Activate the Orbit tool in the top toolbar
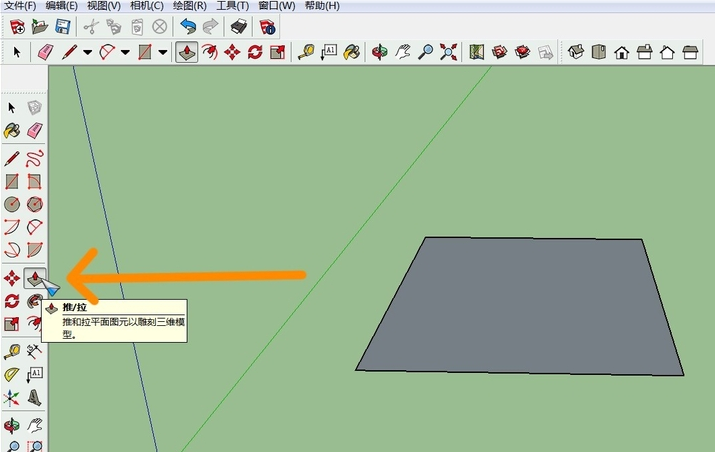Image resolution: width=715 pixels, height=452 pixels. coord(380,52)
